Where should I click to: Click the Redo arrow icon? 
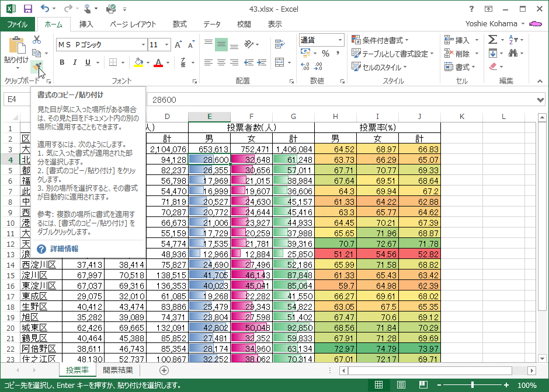pyautogui.click(x=68, y=9)
